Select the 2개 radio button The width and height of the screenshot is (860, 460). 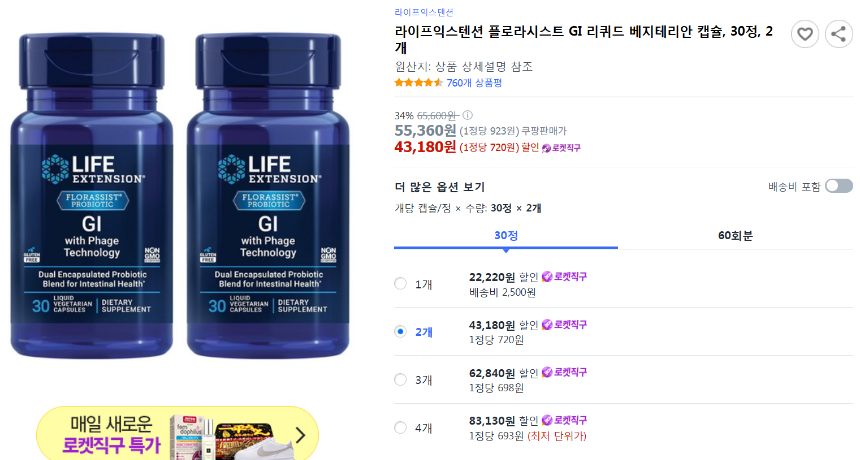[401, 332]
